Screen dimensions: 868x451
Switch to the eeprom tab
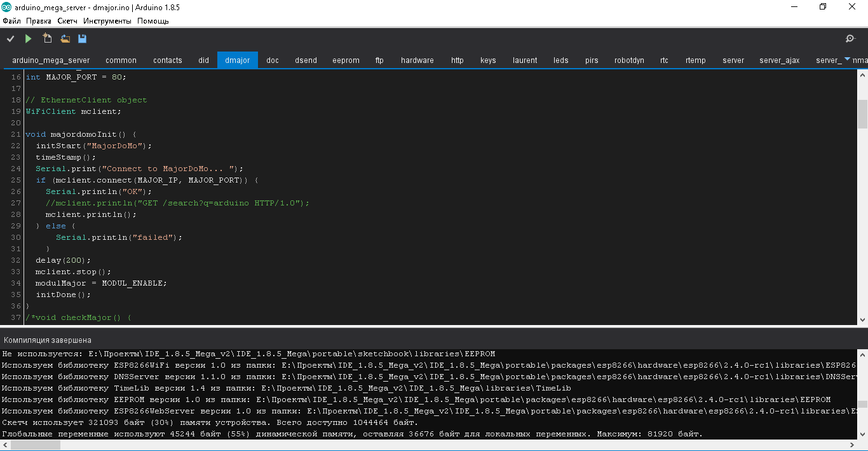point(346,60)
